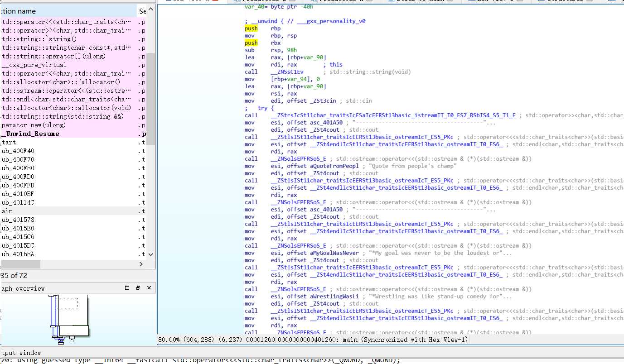This screenshot has width=624, height=364.
Task: Select function sub_40114C
Action: [73, 202]
